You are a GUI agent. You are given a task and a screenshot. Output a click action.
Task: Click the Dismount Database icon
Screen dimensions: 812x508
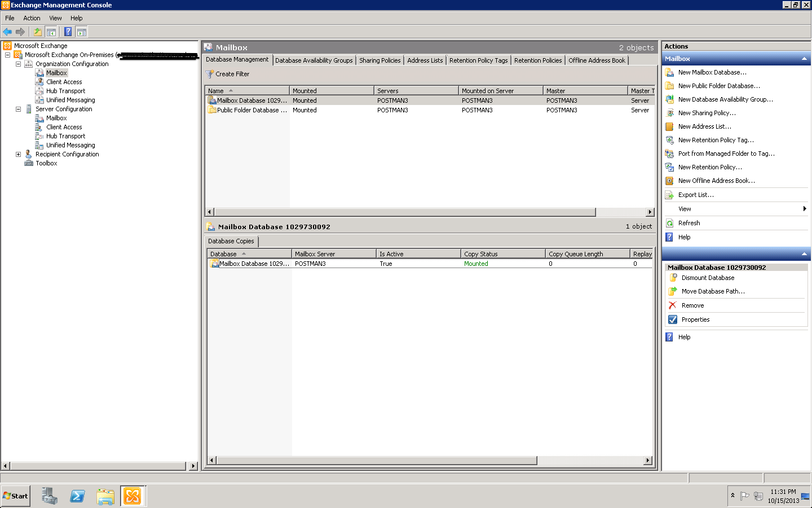pyautogui.click(x=673, y=278)
